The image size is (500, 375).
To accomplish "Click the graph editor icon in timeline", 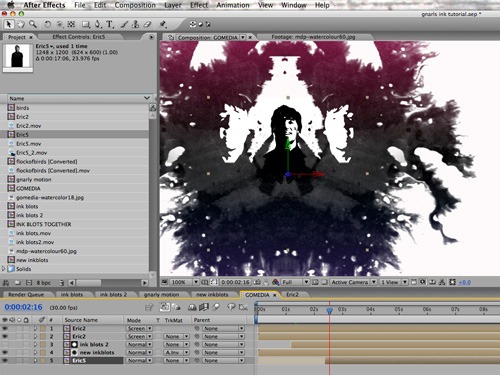I will (243, 307).
